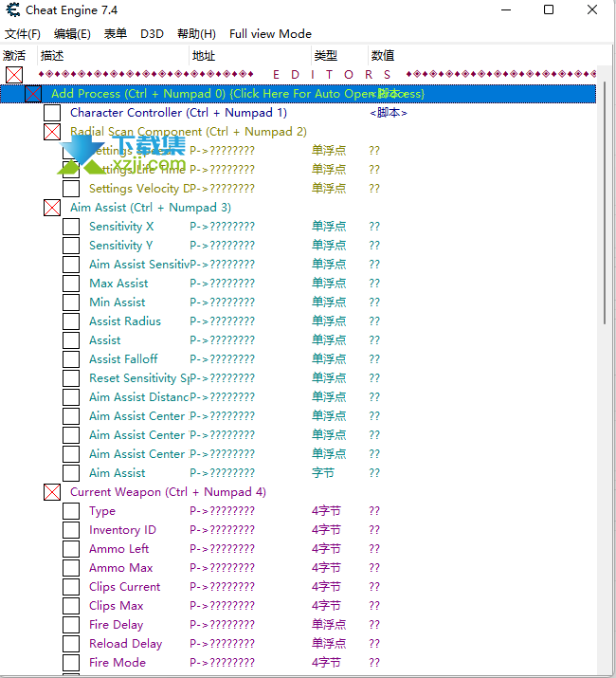Click the 4字节 type for Ammo Left
The height and width of the screenshot is (678, 616).
click(326, 549)
